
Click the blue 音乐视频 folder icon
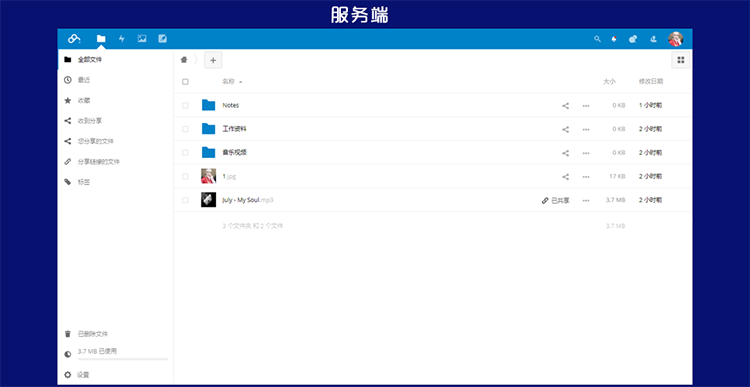(x=209, y=152)
